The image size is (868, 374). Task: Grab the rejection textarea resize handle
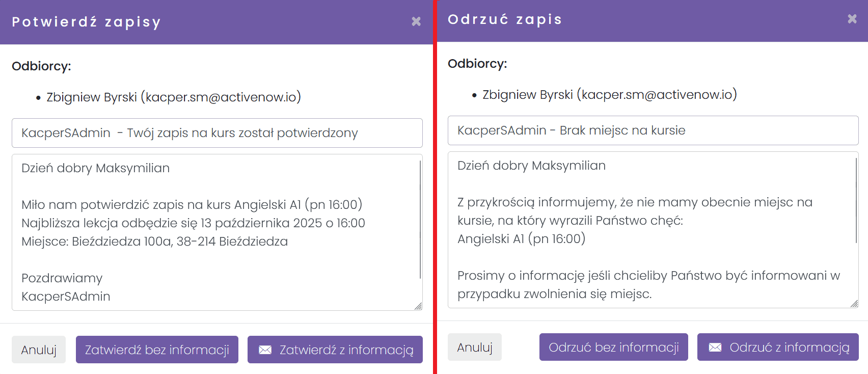point(854,304)
